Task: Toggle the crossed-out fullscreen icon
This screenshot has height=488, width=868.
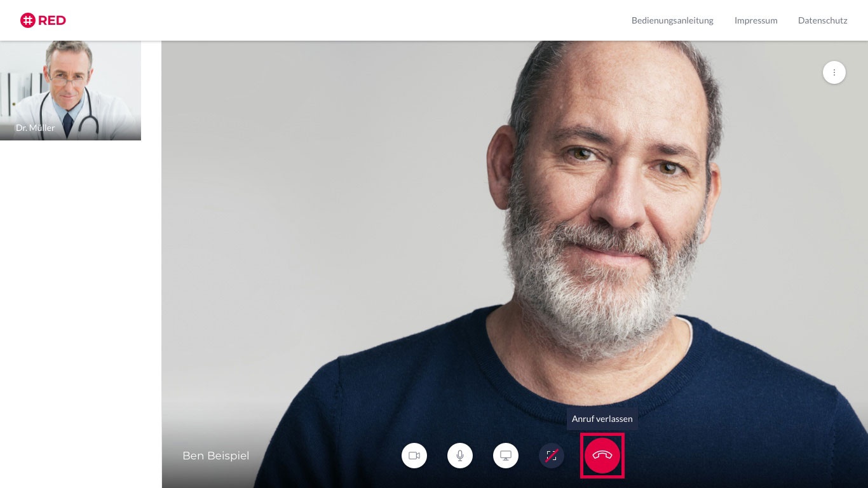Action: pyautogui.click(x=552, y=456)
